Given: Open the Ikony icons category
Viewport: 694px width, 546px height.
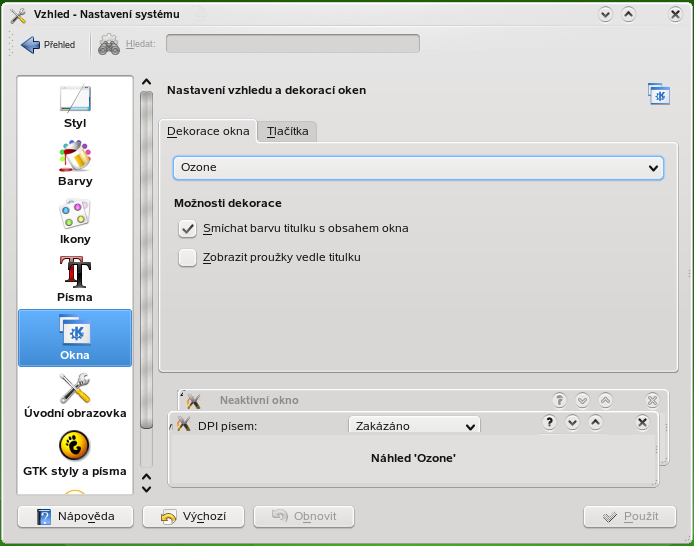Looking at the screenshot, I should [75, 222].
